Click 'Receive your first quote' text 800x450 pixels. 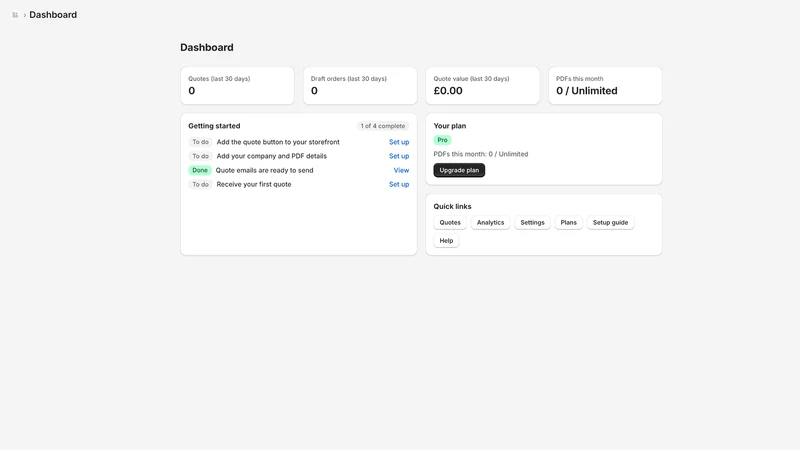point(254,184)
